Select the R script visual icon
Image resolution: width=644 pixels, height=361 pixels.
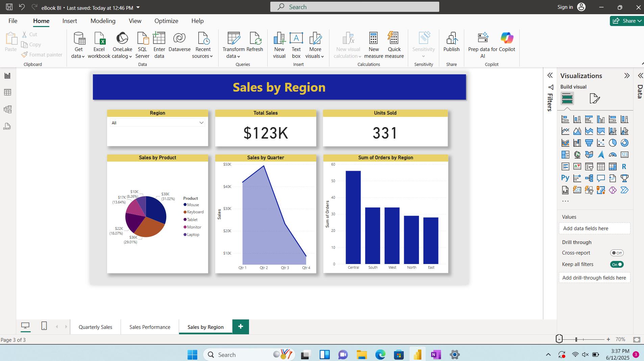click(x=625, y=167)
